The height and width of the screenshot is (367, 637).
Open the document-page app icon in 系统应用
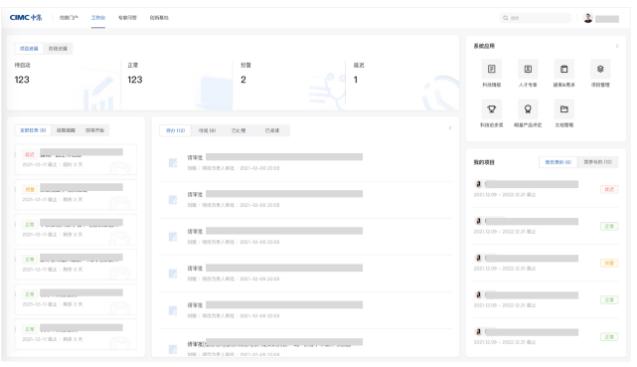492,69
